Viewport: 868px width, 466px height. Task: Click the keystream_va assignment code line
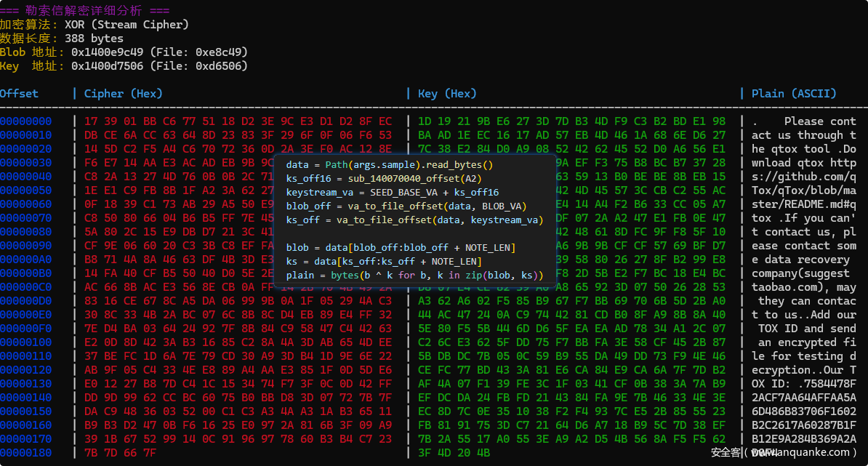click(393, 193)
